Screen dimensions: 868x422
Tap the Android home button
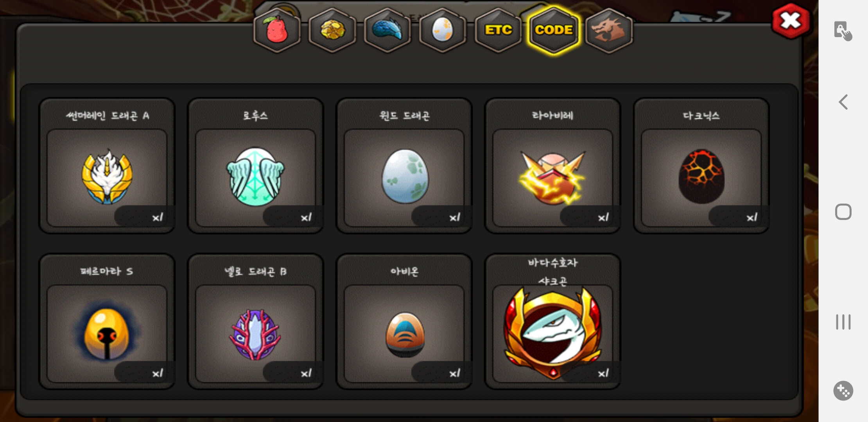point(843,212)
